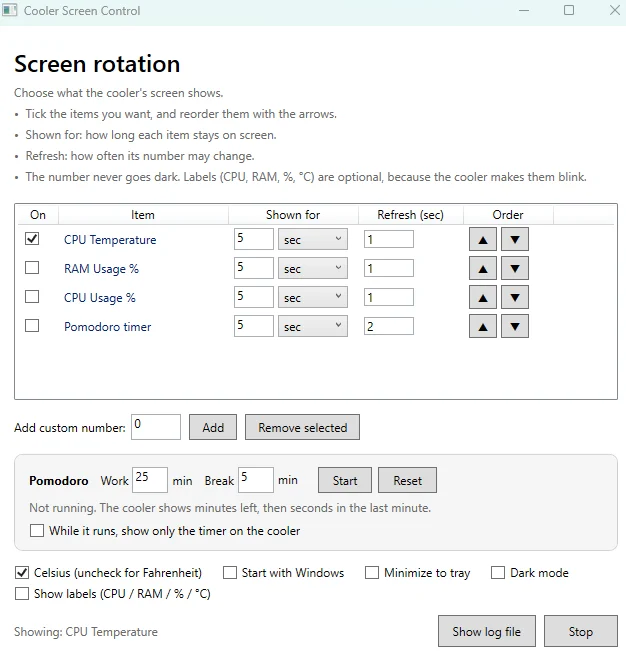The width and height of the screenshot is (626, 651).
Task: Focus Pomodoro timer refresh field showing 2
Action: pos(389,327)
